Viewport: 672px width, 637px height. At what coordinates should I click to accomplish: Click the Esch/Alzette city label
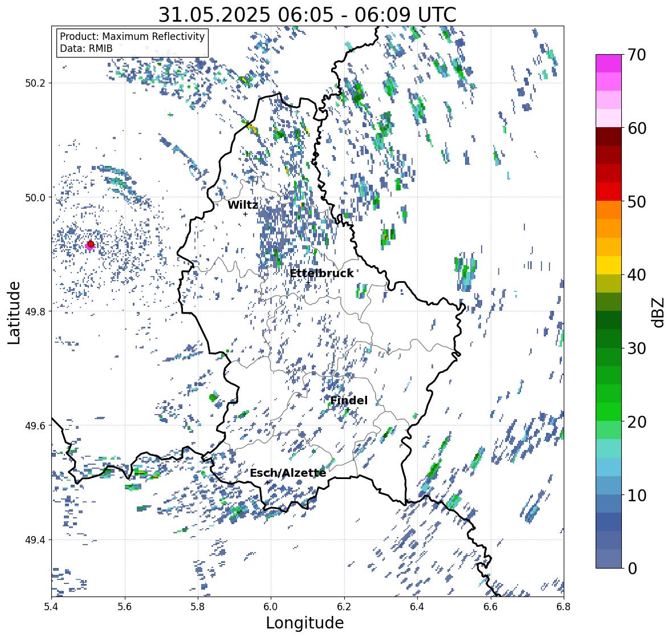click(x=288, y=473)
